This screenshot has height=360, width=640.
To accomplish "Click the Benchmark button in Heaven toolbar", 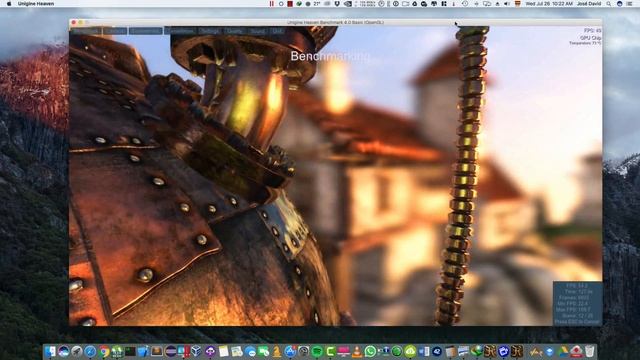I will pos(86,31).
